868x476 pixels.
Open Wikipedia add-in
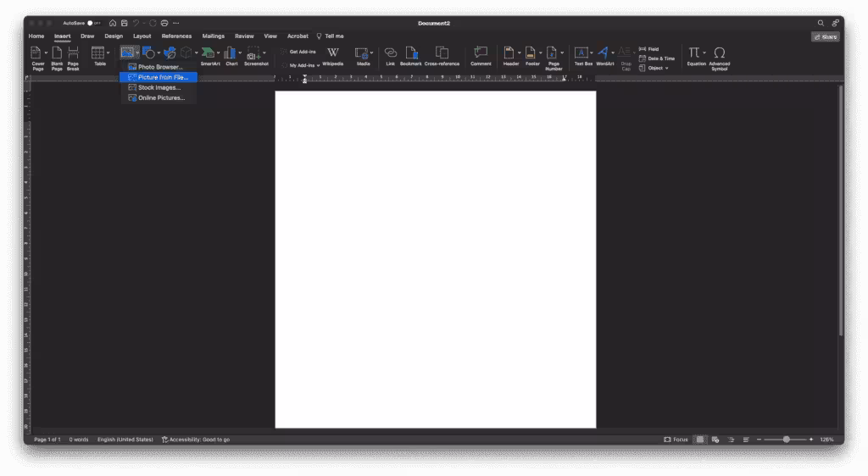coord(332,56)
